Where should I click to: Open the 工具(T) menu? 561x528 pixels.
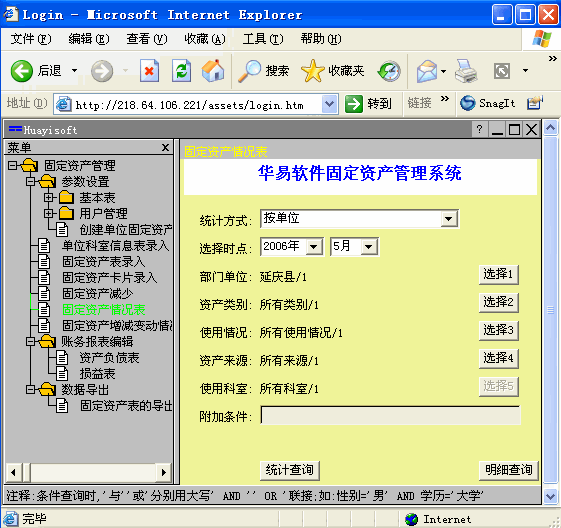(262, 39)
